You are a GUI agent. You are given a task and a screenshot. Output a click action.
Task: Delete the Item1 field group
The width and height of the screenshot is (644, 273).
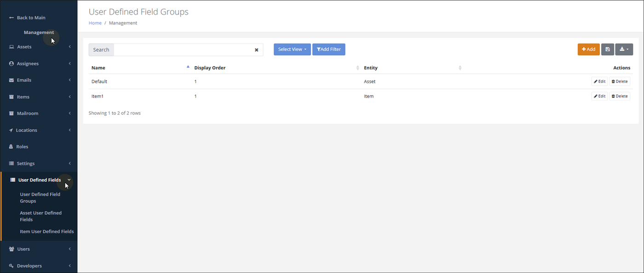620,96
